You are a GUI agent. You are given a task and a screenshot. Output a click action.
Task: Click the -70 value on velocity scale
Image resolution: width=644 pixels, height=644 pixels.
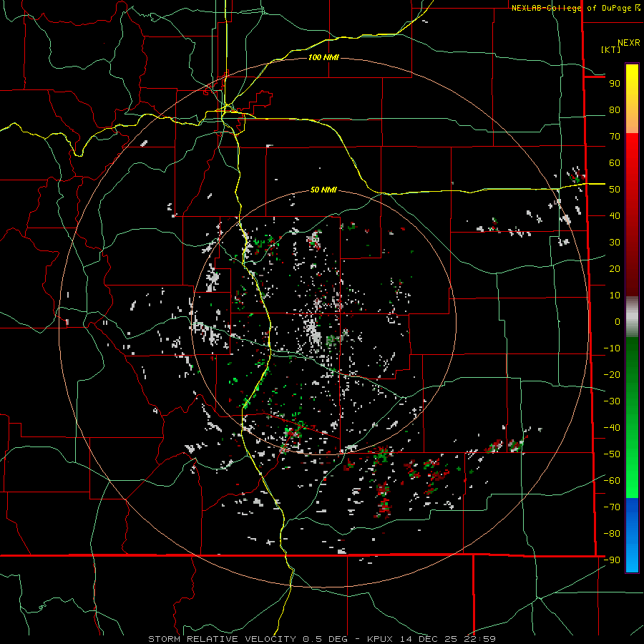612,507
